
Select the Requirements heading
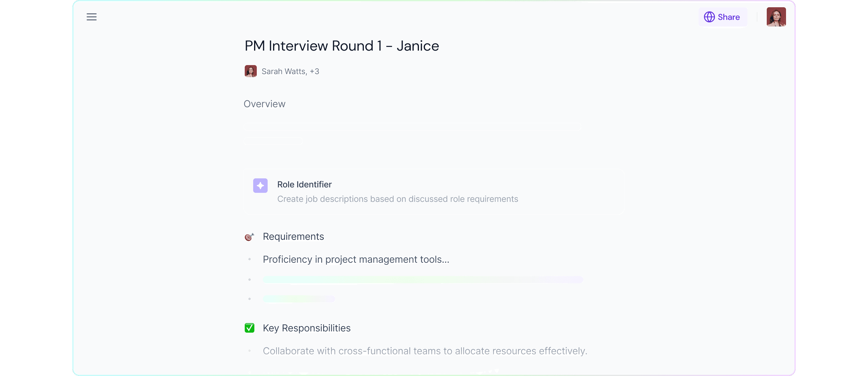pos(293,237)
